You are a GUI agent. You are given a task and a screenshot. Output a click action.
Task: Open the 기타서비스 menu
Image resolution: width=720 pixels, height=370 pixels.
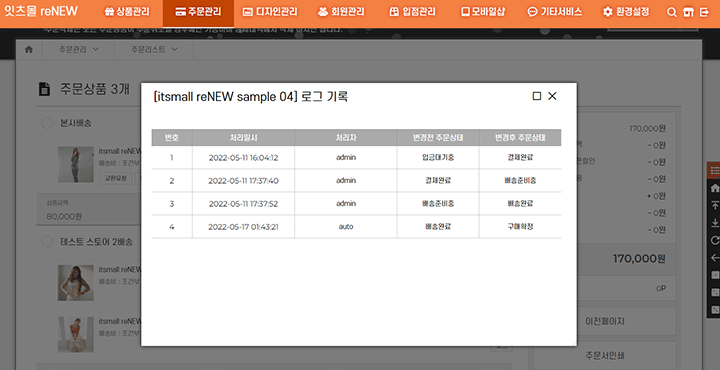click(555, 12)
